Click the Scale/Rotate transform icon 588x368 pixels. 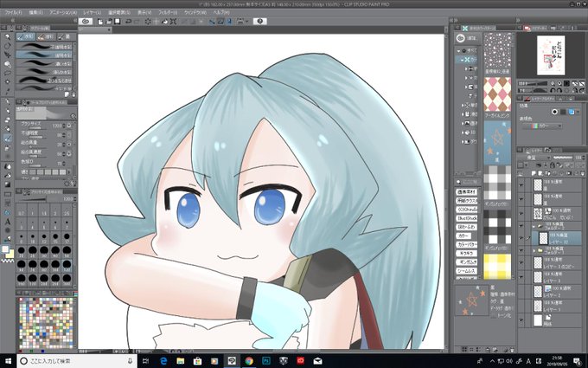pos(173,22)
